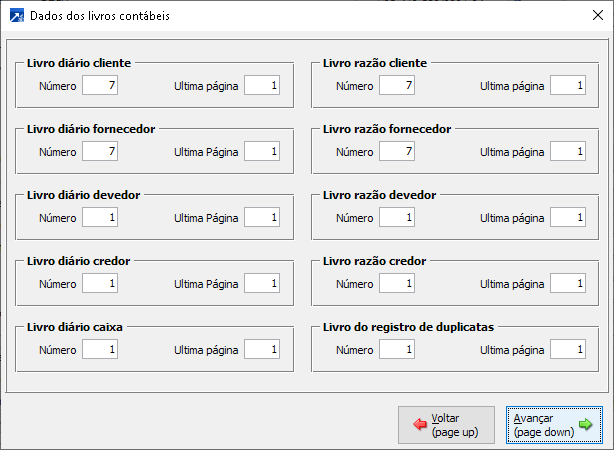Click Número in Livro do registro de duplicatas
614x450 pixels.
pyautogui.click(x=397, y=350)
